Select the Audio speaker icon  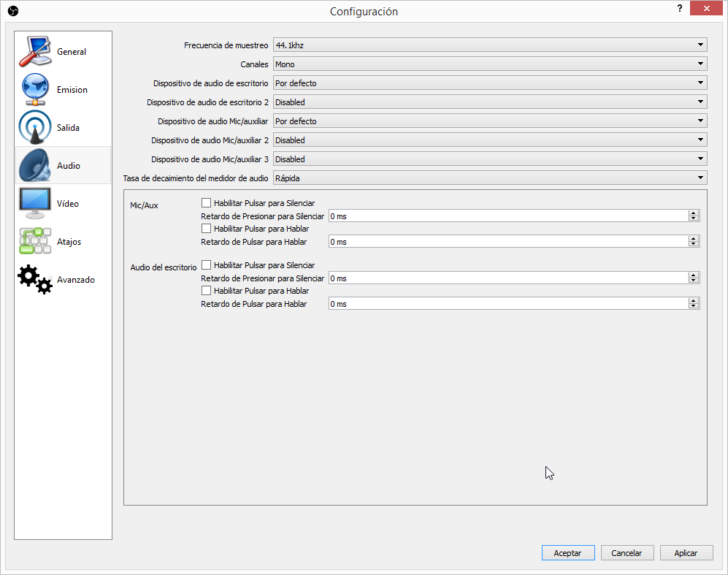pos(35,165)
